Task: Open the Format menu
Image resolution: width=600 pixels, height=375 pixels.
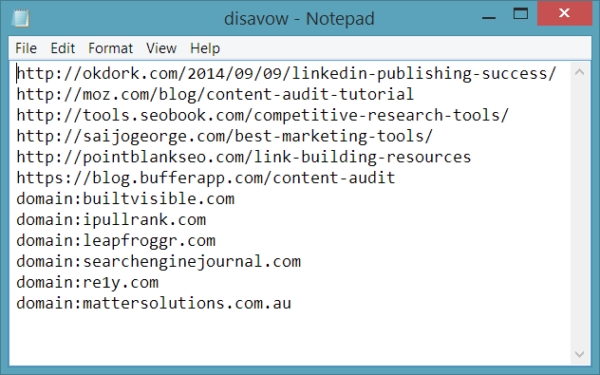Action: coord(110,48)
